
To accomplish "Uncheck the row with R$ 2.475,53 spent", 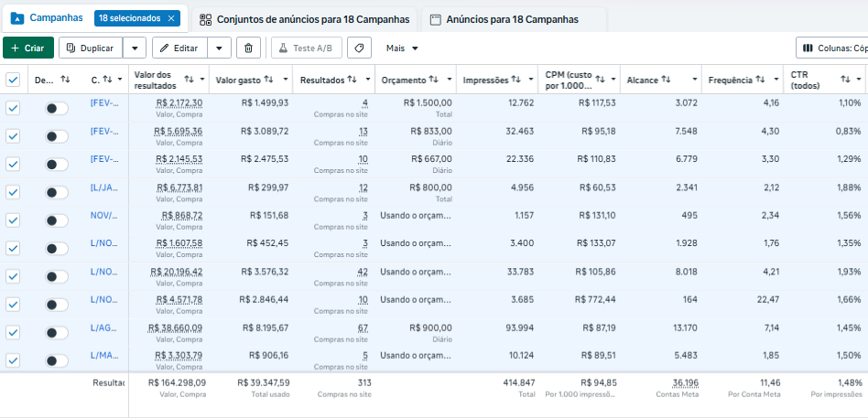I will (x=13, y=164).
